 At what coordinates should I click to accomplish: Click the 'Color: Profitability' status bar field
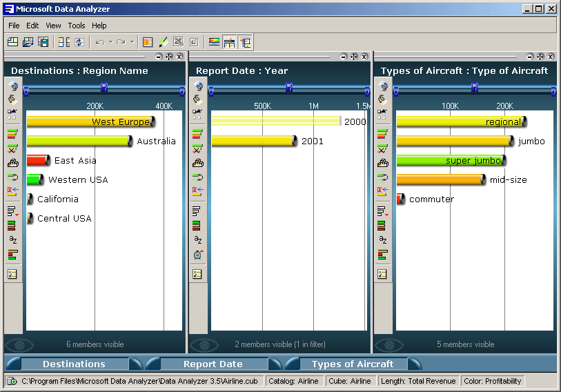point(493,381)
